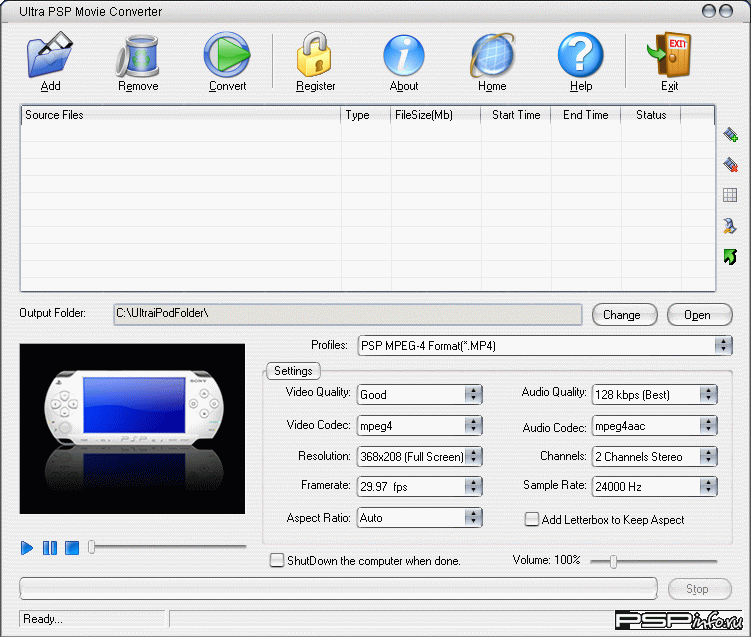Click the Change output folder button
The image size is (751, 637).
point(621,315)
